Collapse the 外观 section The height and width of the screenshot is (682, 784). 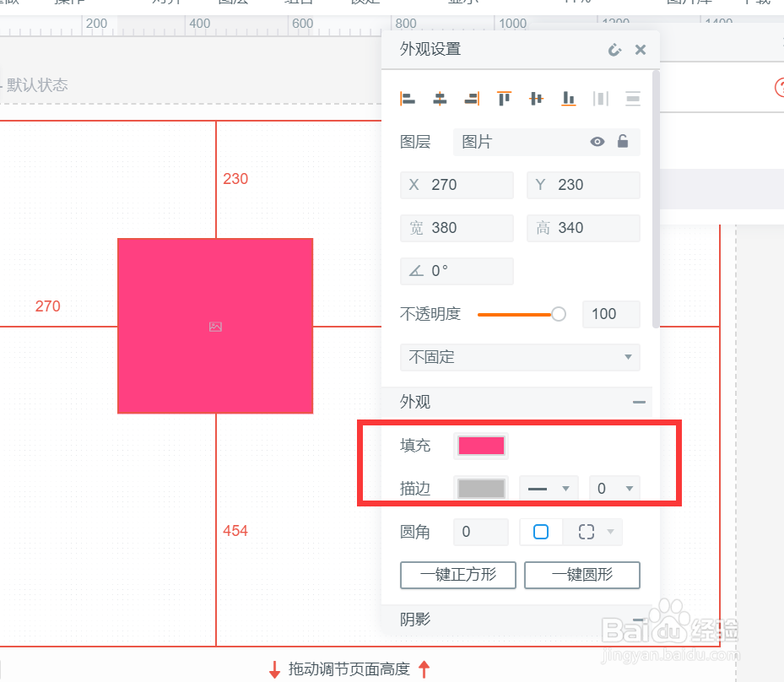click(639, 402)
